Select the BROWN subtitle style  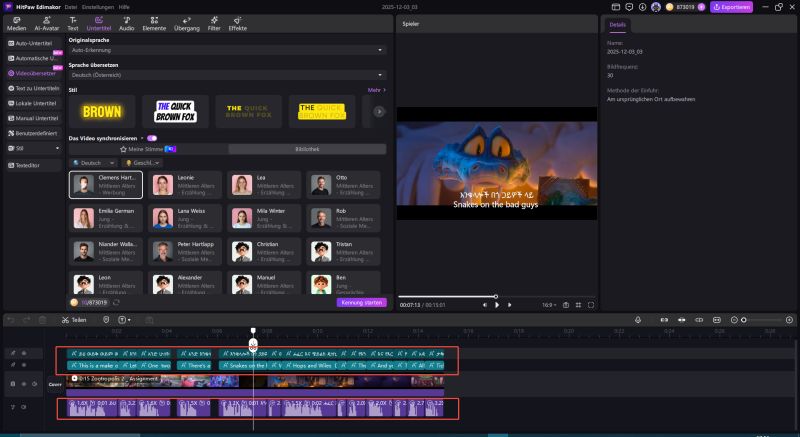click(x=101, y=111)
